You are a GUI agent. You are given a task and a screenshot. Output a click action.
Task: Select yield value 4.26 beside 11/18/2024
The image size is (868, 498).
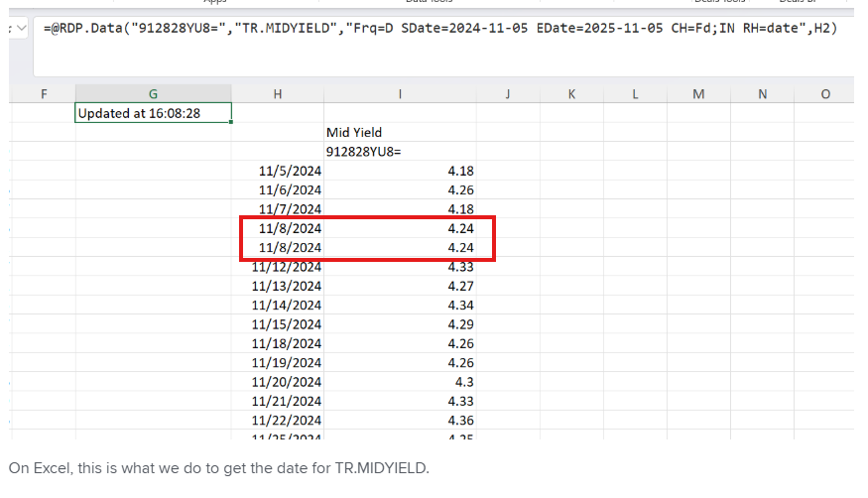click(x=400, y=343)
